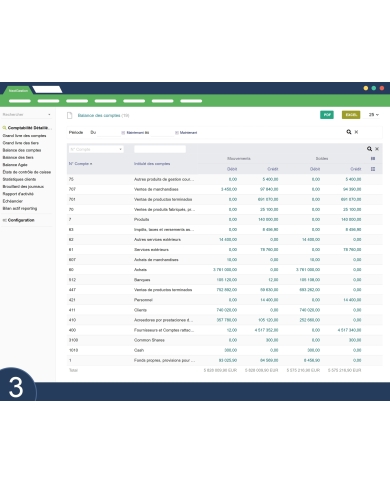Select the Cash row
The image size is (390, 484).
(x=225, y=350)
